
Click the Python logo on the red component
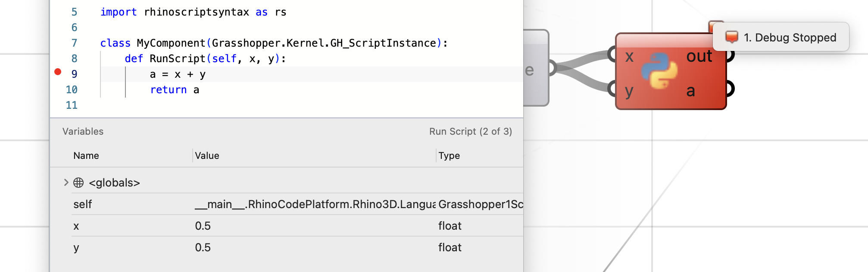coord(659,71)
